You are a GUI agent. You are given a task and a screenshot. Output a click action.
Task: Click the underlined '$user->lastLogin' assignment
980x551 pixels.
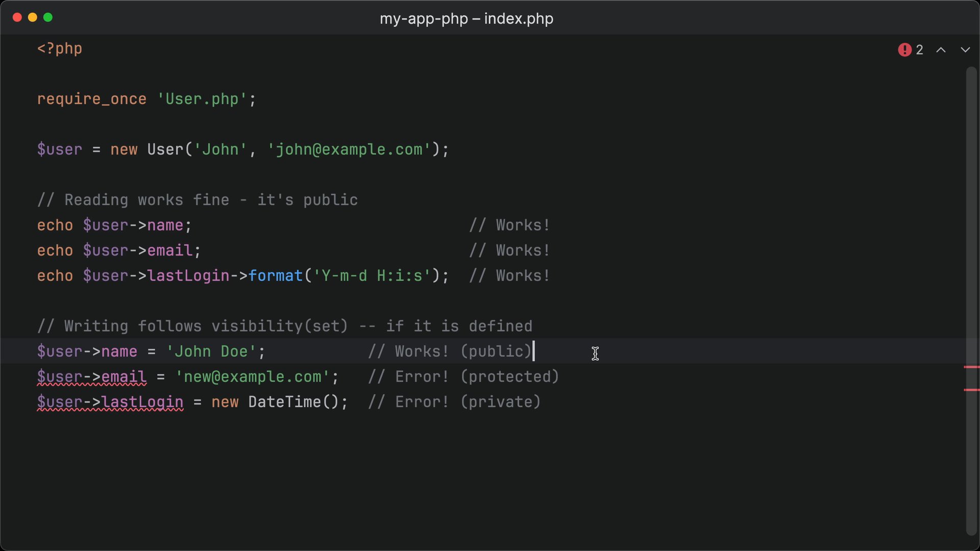coord(110,402)
